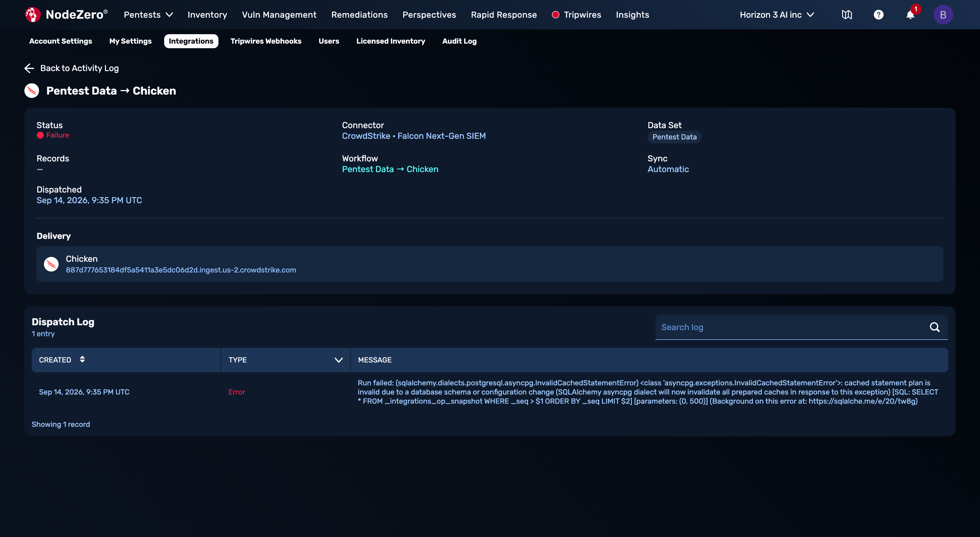Viewport: 980px width, 537px height.
Task: Open Licensed Inventory tab
Action: [x=391, y=41]
